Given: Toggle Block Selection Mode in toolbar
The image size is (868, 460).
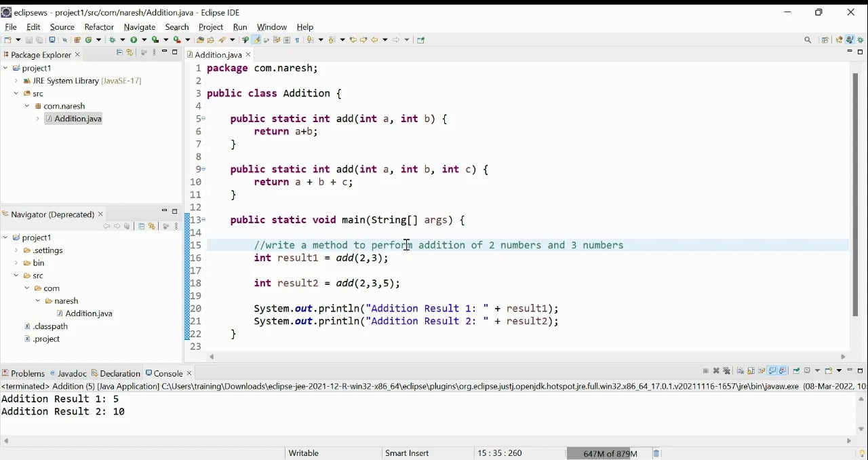Looking at the screenshot, I should click(x=287, y=40).
